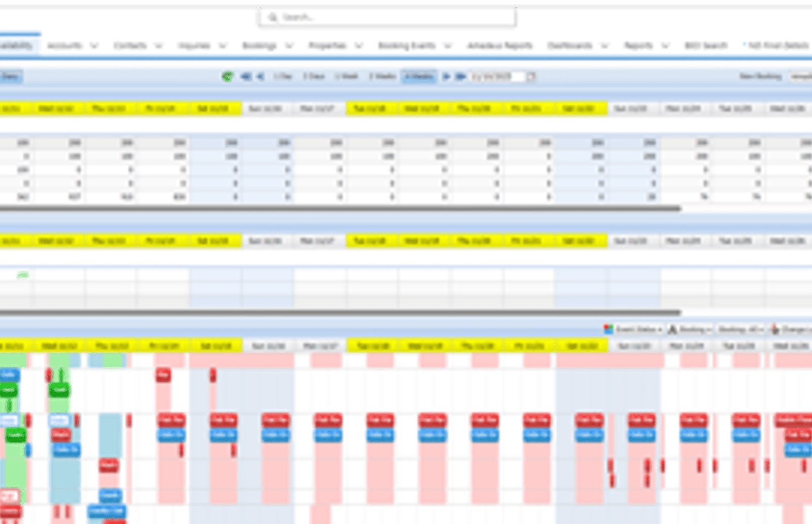812x524 pixels.
Task: Click the top grid's horizontal scrollbar
Action: [x=340, y=208]
